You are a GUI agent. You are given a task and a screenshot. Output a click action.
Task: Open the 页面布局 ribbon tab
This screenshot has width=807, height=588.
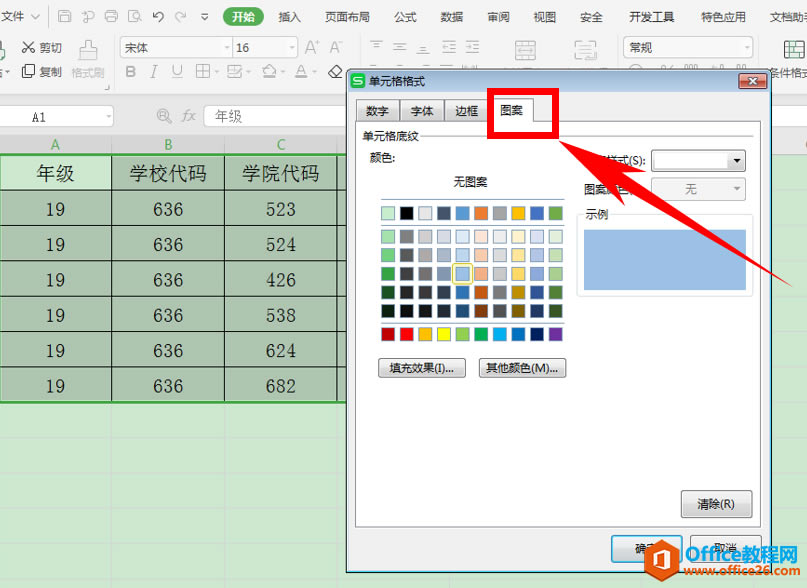[x=347, y=17]
